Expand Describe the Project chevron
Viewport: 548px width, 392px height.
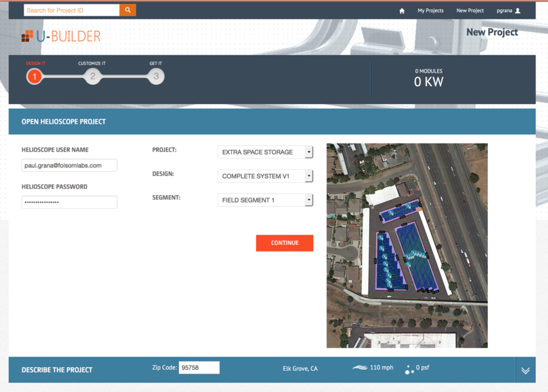[x=525, y=370]
